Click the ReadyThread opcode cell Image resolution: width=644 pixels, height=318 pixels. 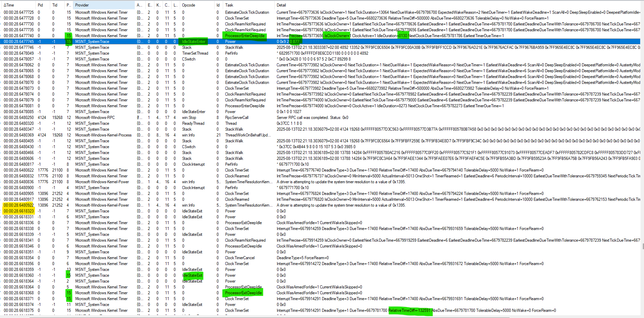(193, 123)
